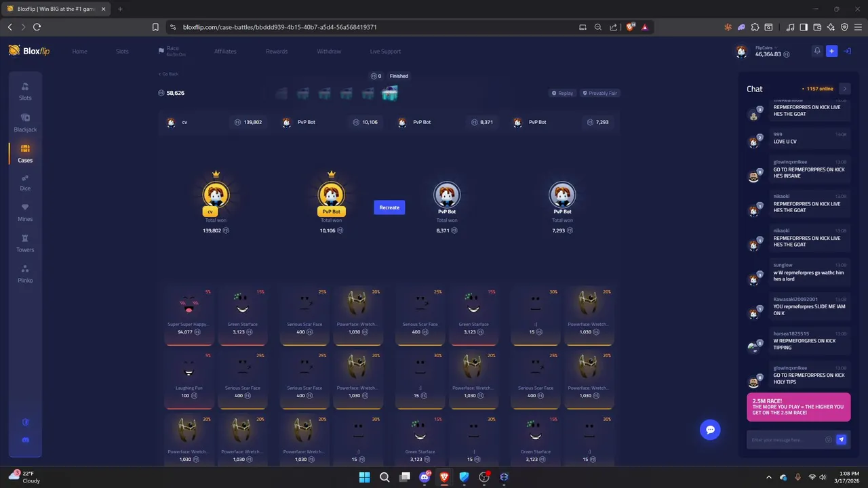The height and width of the screenshot is (488, 868).
Task: Open Slots in top navigation
Action: (x=122, y=52)
